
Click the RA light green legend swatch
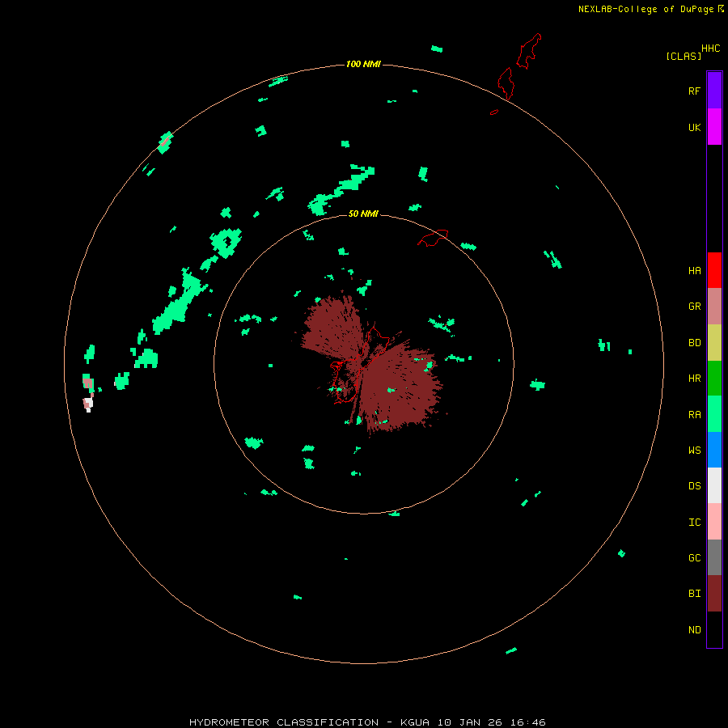point(714,414)
